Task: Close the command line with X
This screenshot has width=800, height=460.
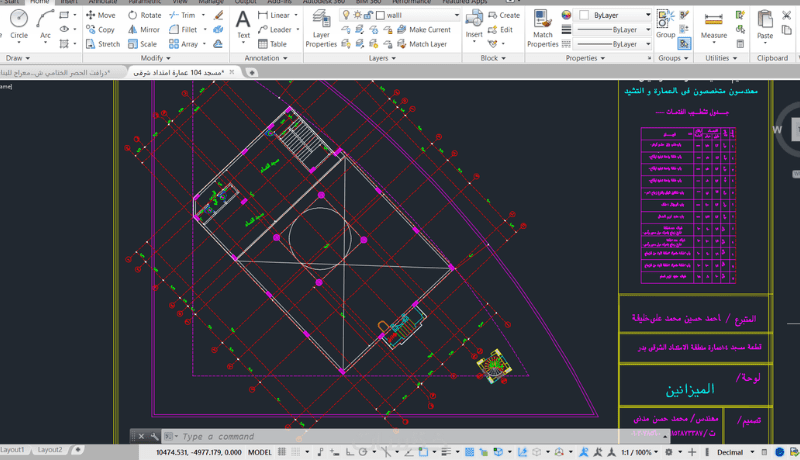Action: 141,437
